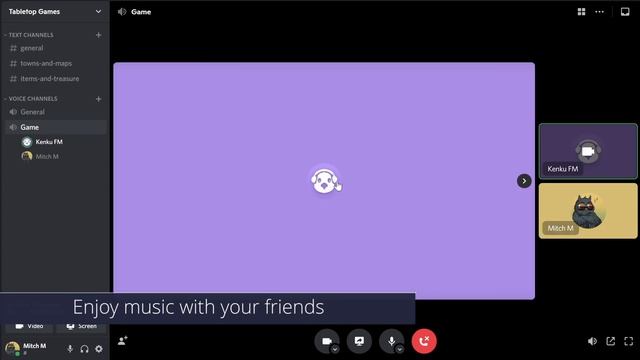Open camera options dropdown arrow

tap(335, 349)
